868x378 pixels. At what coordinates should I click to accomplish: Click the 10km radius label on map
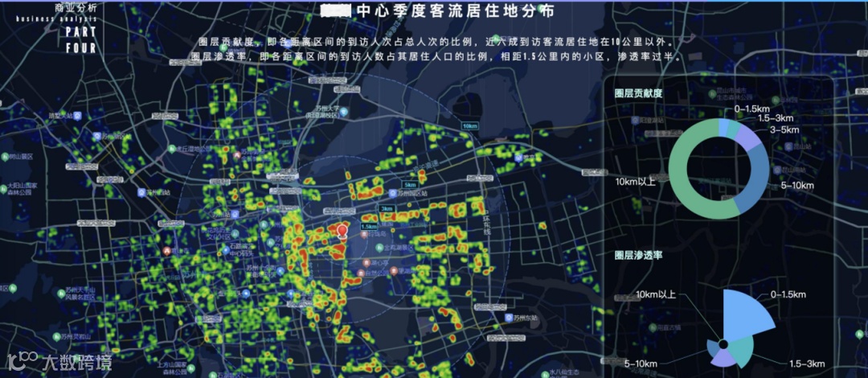coord(469,126)
